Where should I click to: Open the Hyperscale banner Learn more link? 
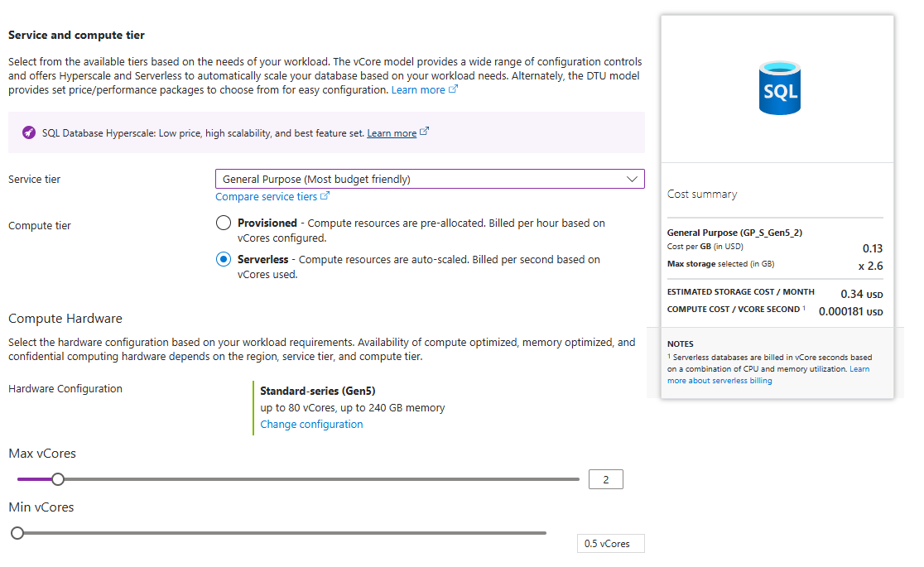point(392,133)
